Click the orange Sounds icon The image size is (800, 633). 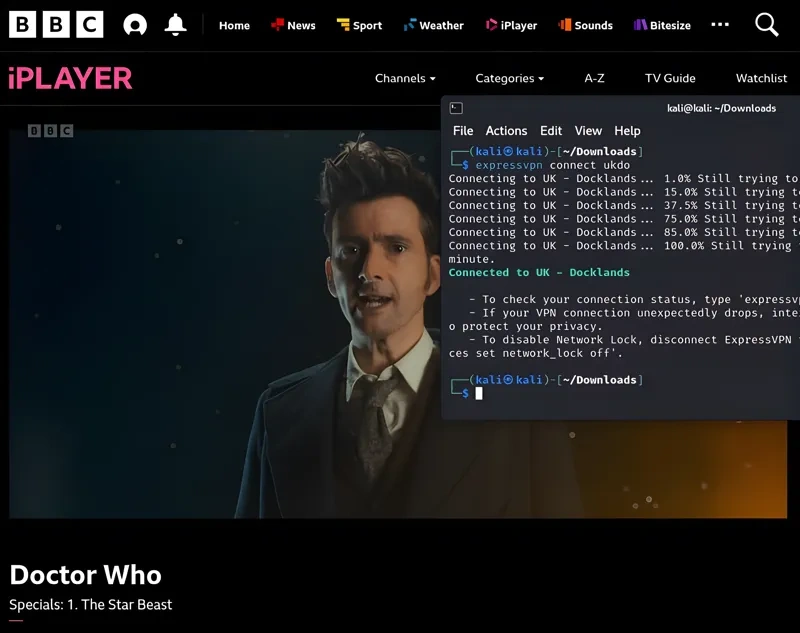coord(565,25)
